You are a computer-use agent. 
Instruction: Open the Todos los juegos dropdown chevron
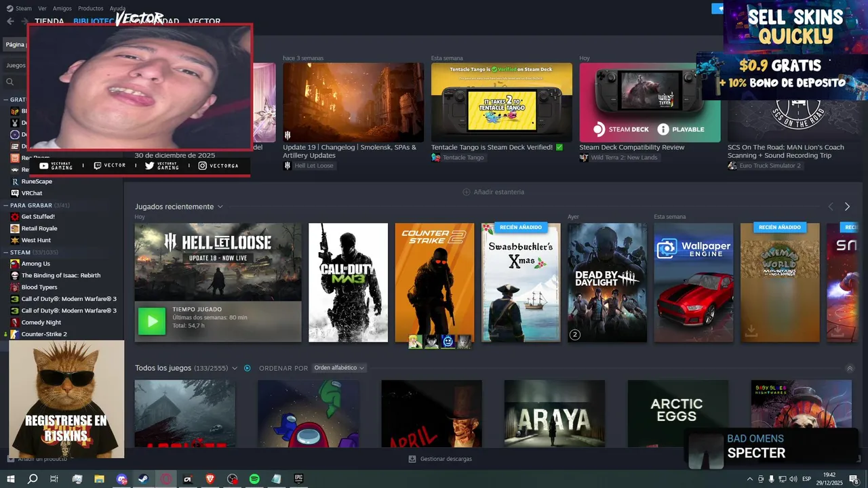(235, 368)
